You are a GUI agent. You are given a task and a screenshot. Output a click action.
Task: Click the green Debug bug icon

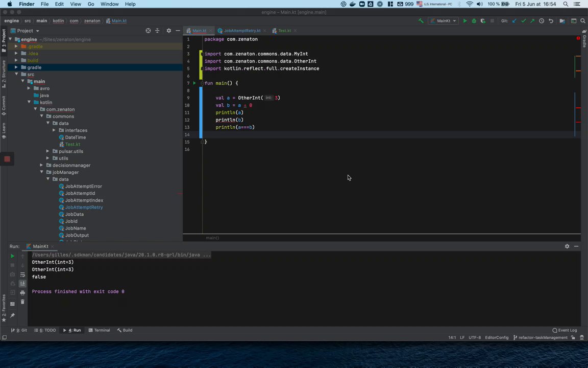pyautogui.click(x=474, y=21)
